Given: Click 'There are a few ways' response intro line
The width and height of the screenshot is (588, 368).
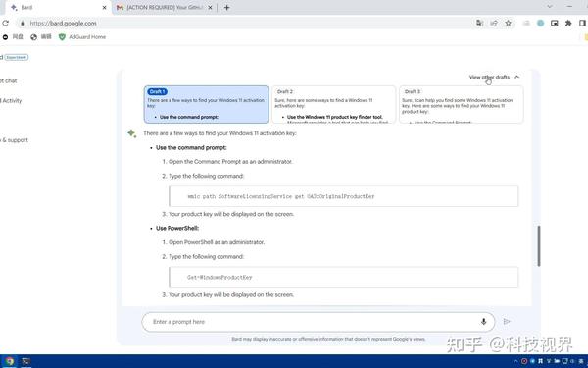Looking at the screenshot, I should [x=220, y=133].
